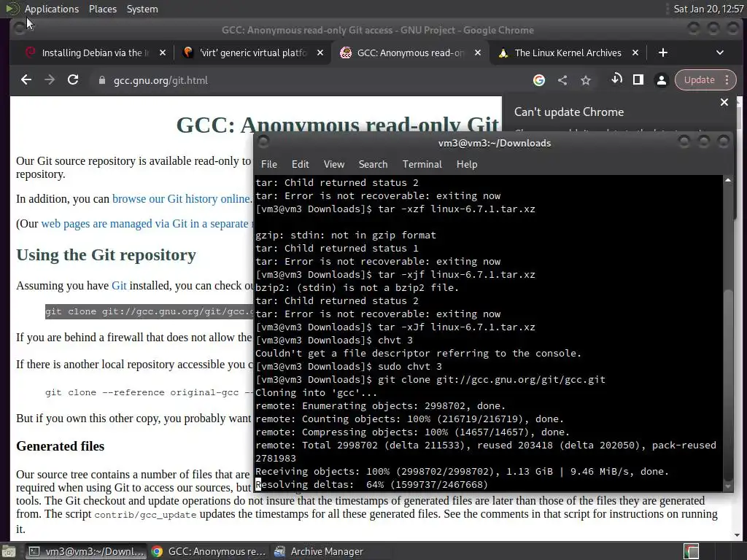This screenshot has height=560, width=747.
Task: Click the 'sudo chvt 3' command line
Action: tap(349, 367)
